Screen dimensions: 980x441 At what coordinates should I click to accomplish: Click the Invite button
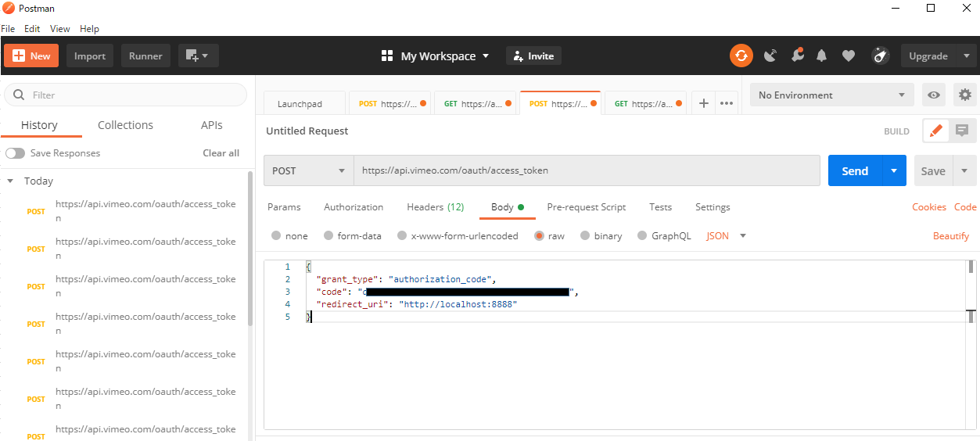(533, 56)
